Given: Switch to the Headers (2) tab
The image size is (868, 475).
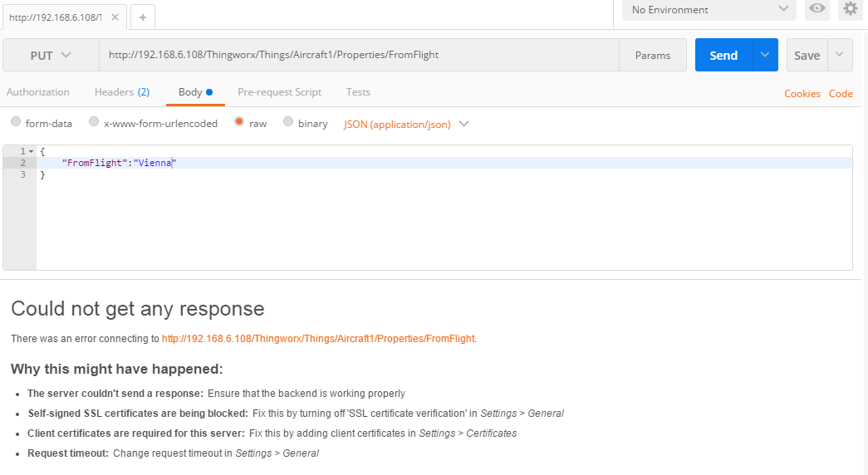Looking at the screenshot, I should tap(122, 92).
